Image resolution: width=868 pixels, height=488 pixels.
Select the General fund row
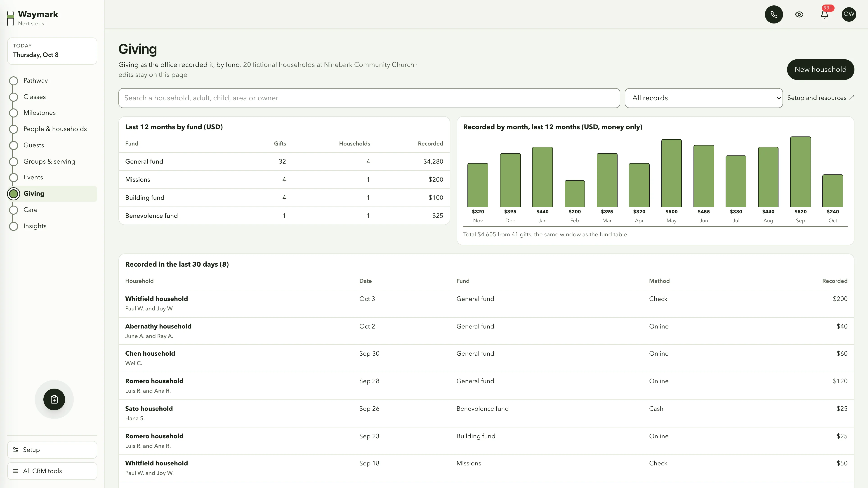284,161
